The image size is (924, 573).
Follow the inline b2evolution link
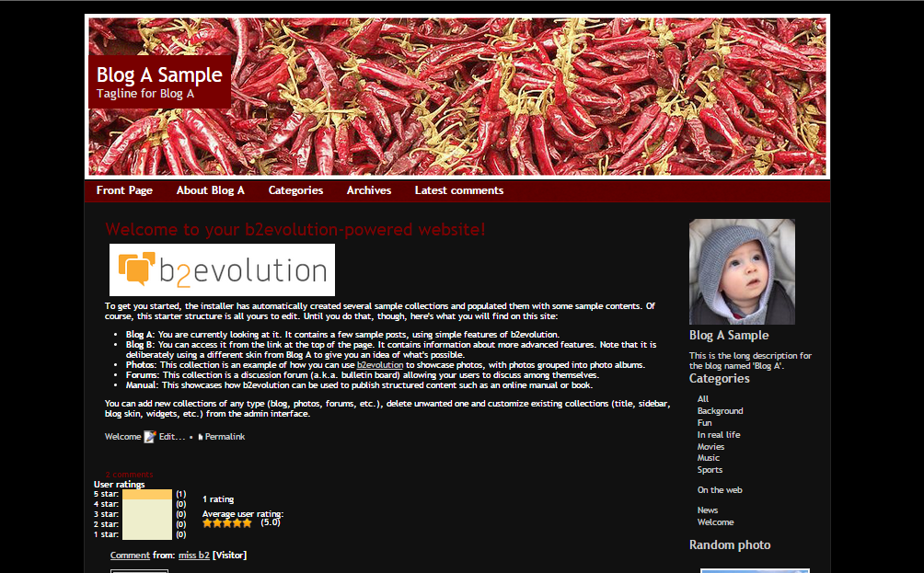(380, 365)
